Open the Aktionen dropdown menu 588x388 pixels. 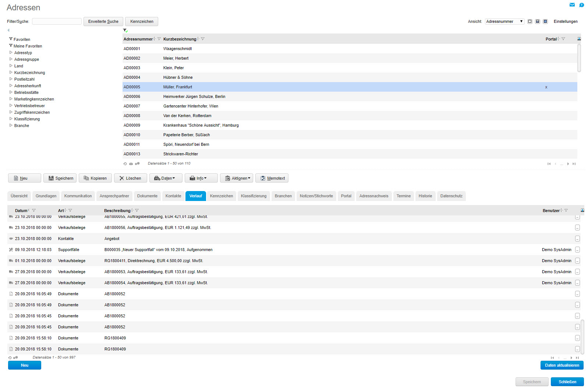click(x=237, y=178)
